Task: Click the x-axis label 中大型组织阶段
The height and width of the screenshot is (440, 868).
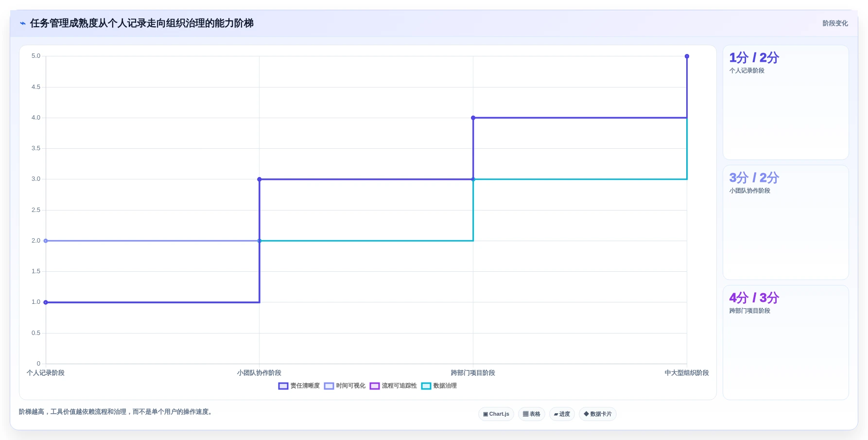Action: click(687, 373)
